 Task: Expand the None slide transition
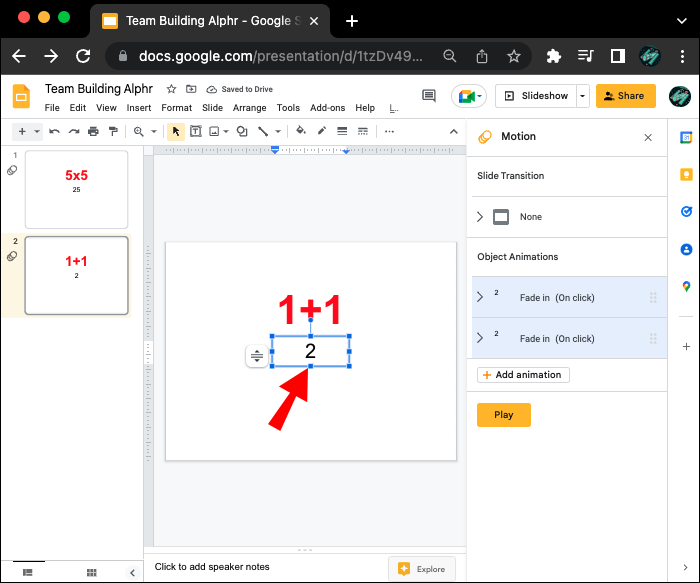click(480, 217)
